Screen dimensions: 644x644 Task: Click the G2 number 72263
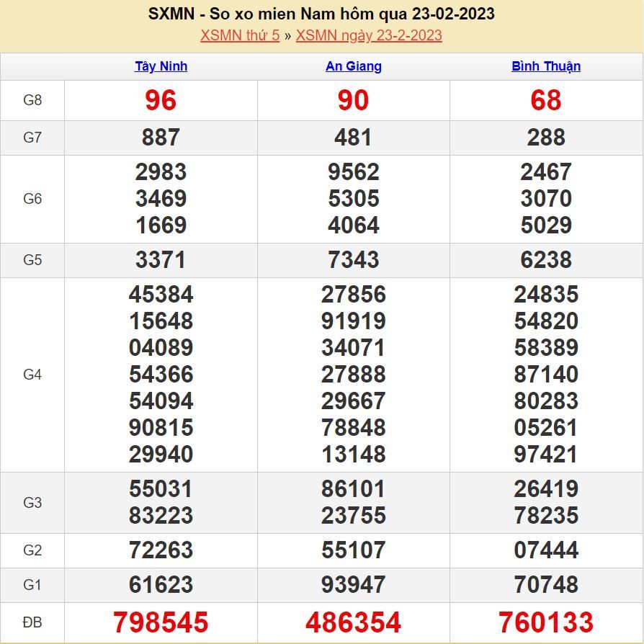click(161, 550)
